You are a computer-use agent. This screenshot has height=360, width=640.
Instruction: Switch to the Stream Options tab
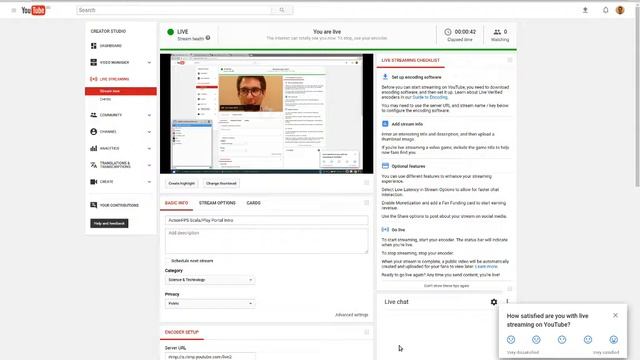pos(217,203)
